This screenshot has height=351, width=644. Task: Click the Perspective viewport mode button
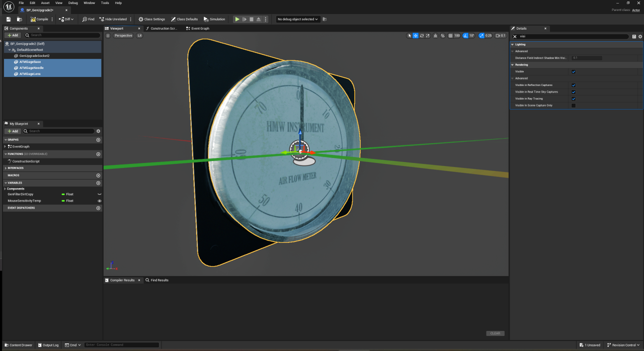click(x=123, y=36)
